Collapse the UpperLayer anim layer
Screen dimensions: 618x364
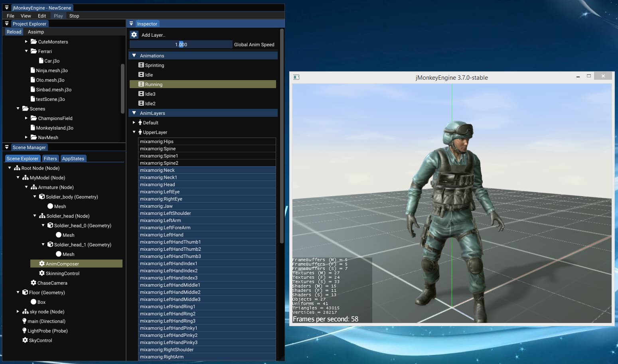(x=134, y=132)
